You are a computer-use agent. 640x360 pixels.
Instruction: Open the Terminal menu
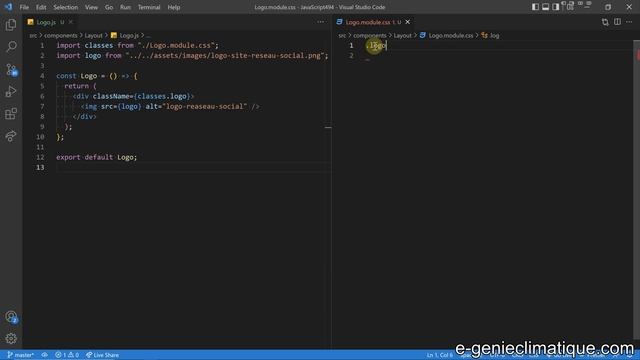pyautogui.click(x=149, y=7)
